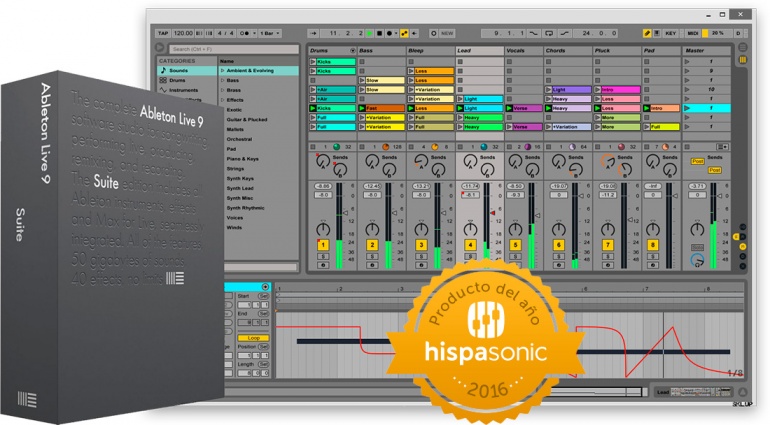Select the Pluck track header
The height and width of the screenshot is (425, 770).
click(617, 51)
